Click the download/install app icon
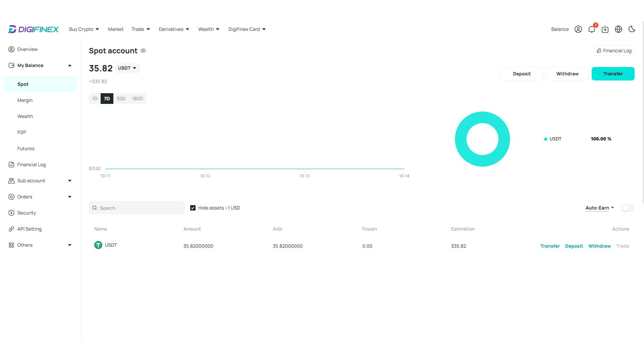Image resolution: width=644 pixels, height=362 pixels. [605, 29]
